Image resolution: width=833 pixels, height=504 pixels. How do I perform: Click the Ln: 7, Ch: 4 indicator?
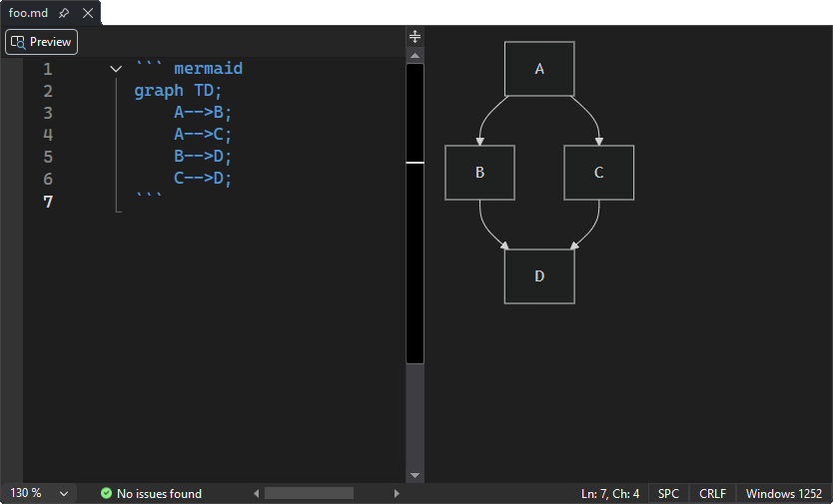610,493
